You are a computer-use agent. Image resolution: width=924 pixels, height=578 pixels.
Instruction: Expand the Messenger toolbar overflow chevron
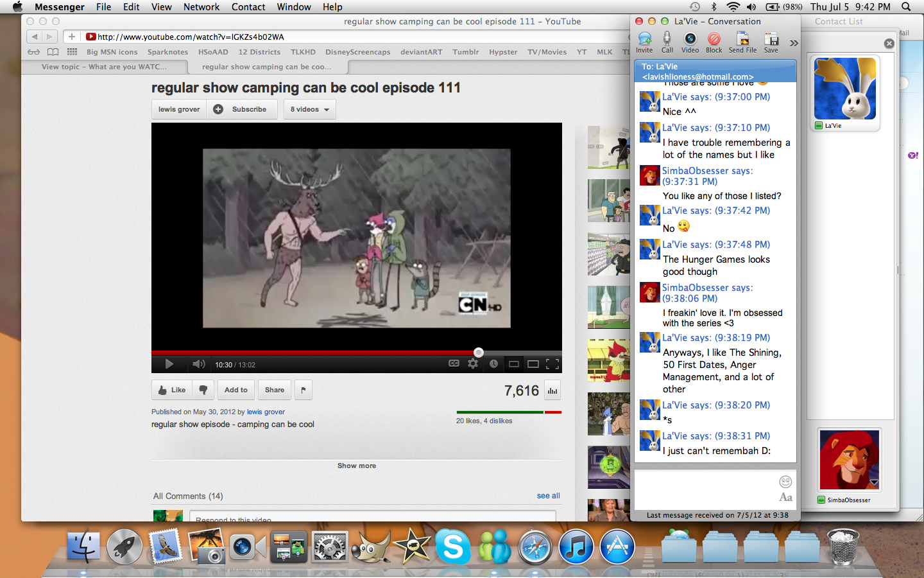coord(794,43)
